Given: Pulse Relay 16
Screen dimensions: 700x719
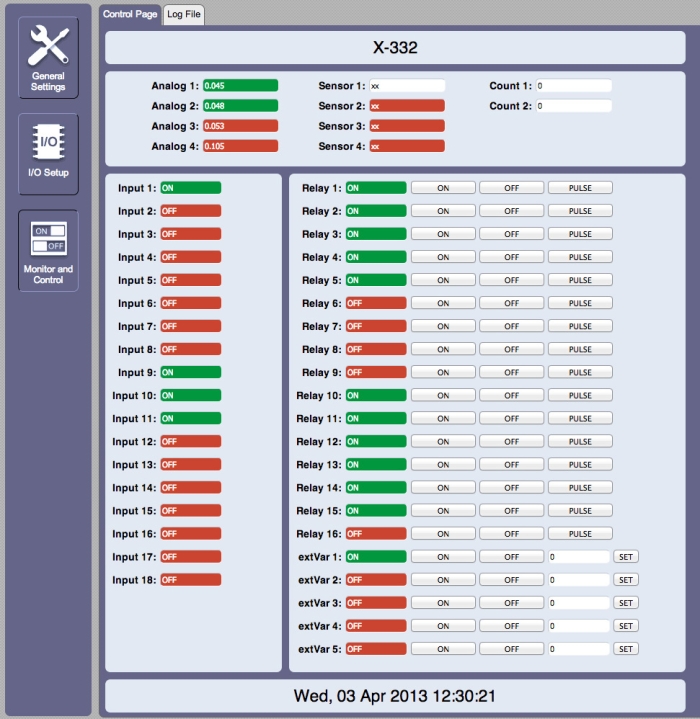Looking at the screenshot, I should (580, 534).
